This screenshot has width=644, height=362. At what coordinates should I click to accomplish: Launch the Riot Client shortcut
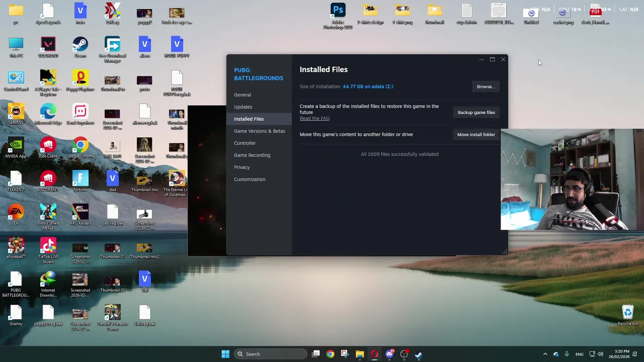tap(48, 148)
